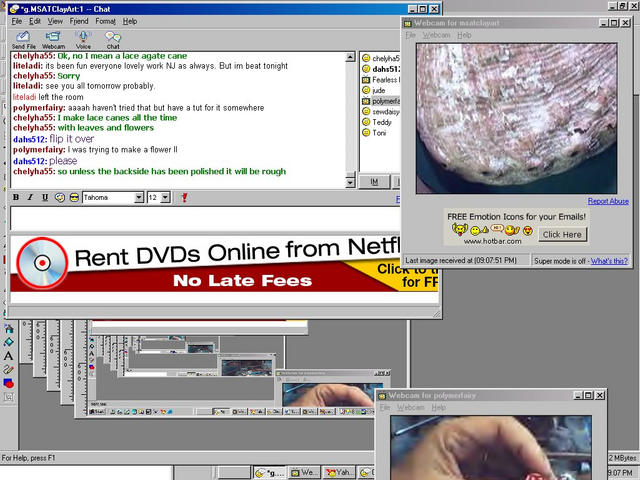Switch to '*g...' chat taskbar button
640x480 pixels.
pos(270,473)
